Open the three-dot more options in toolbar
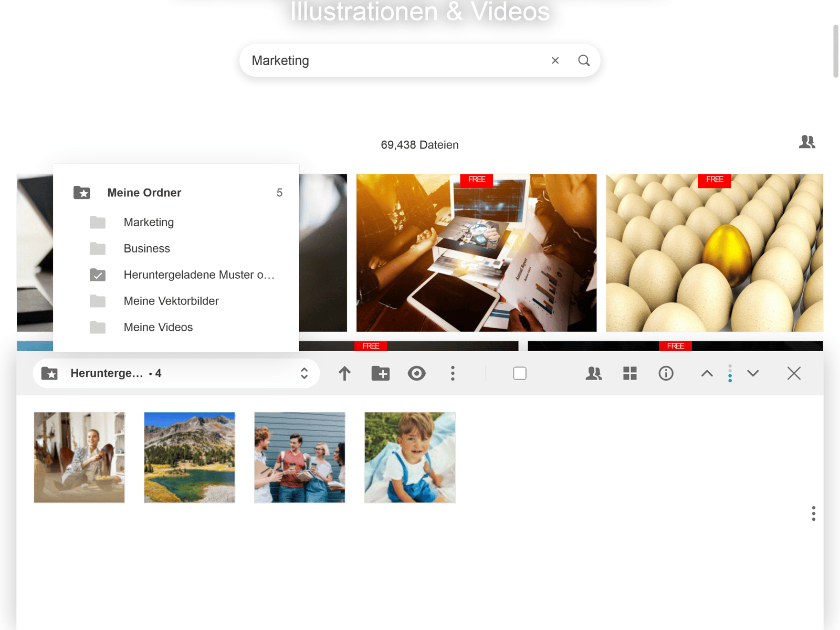 click(453, 373)
